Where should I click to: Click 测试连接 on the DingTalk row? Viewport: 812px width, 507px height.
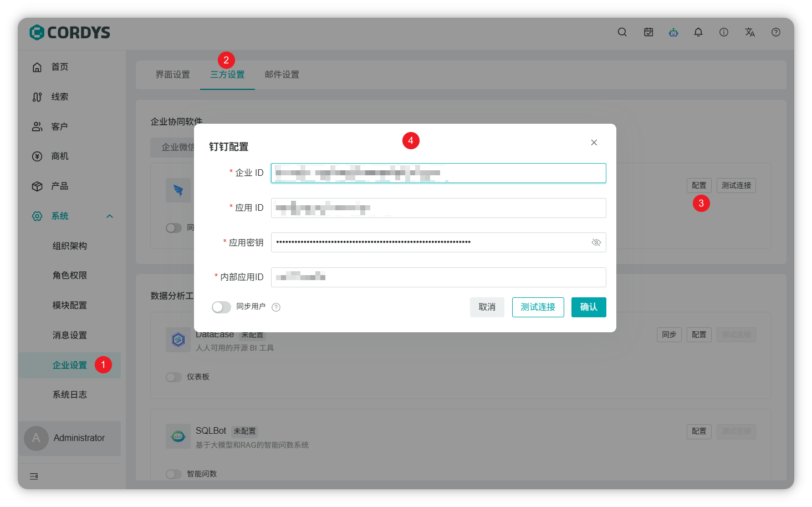point(736,185)
